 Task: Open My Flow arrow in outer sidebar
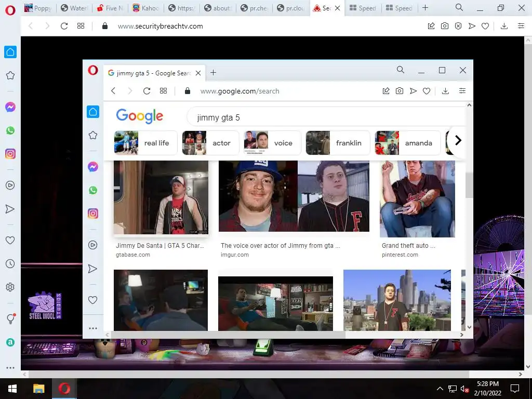click(x=10, y=209)
